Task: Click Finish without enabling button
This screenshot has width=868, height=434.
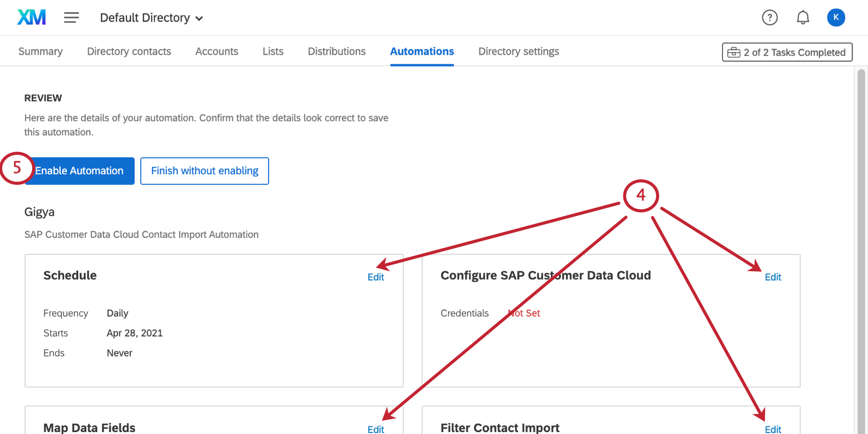Action: (x=204, y=171)
